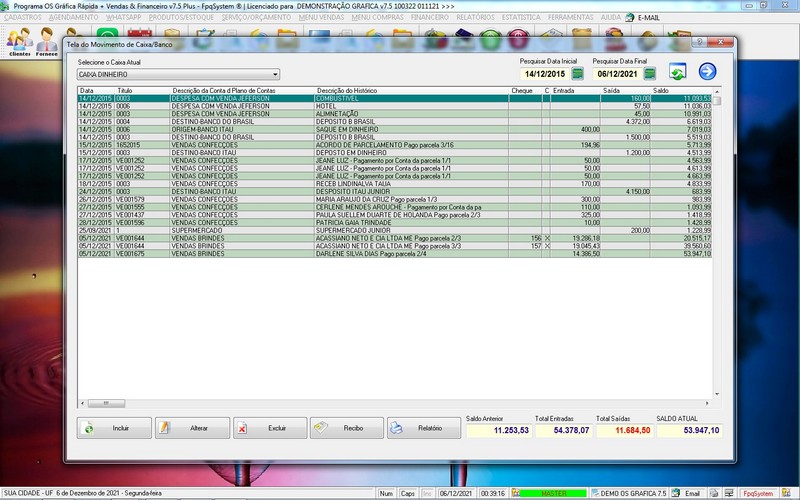The width and height of the screenshot is (800, 500).
Task: Expand the Selecione o Caixa Atual dropdown
Action: [x=275, y=74]
